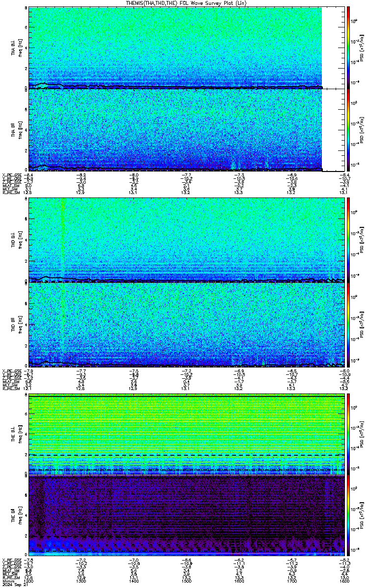Click the THE B-parallel spectrogram panel
This screenshot has width=368, height=588.
point(187,515)
